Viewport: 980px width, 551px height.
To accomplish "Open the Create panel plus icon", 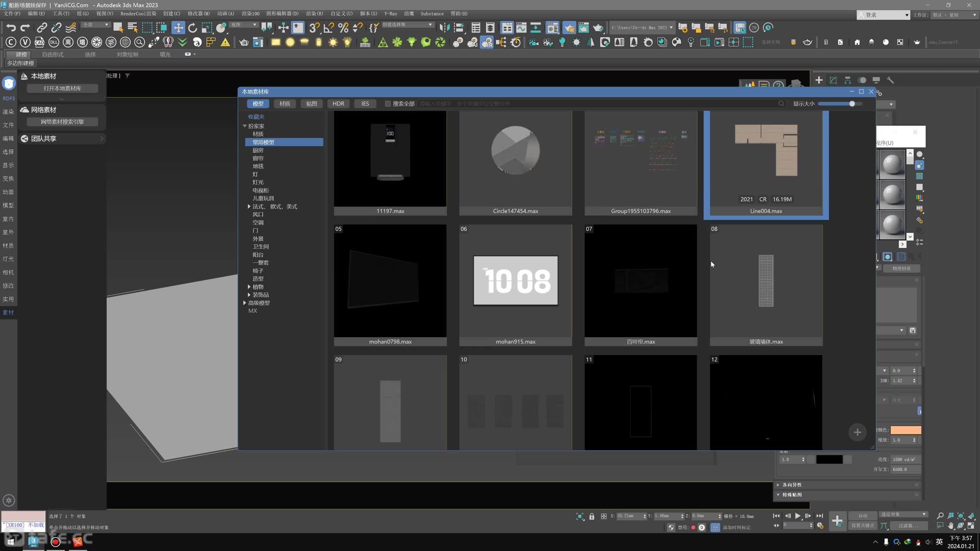I will coord(819,80).
